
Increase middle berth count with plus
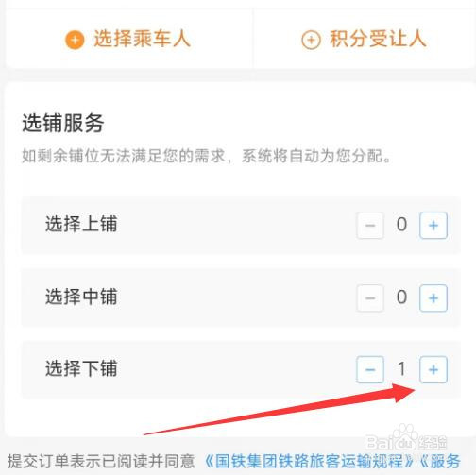pyautogui.click(x=433, y=297)
